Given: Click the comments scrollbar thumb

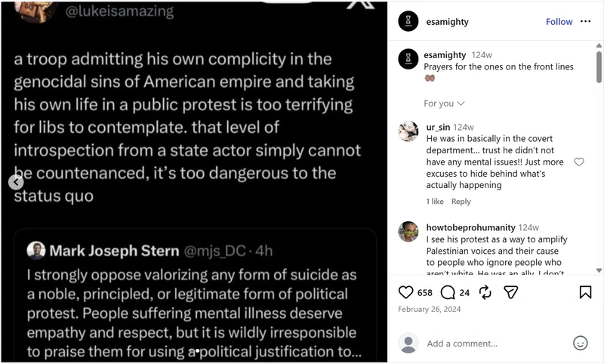Looking at the screenshot, I should (599, 67).
